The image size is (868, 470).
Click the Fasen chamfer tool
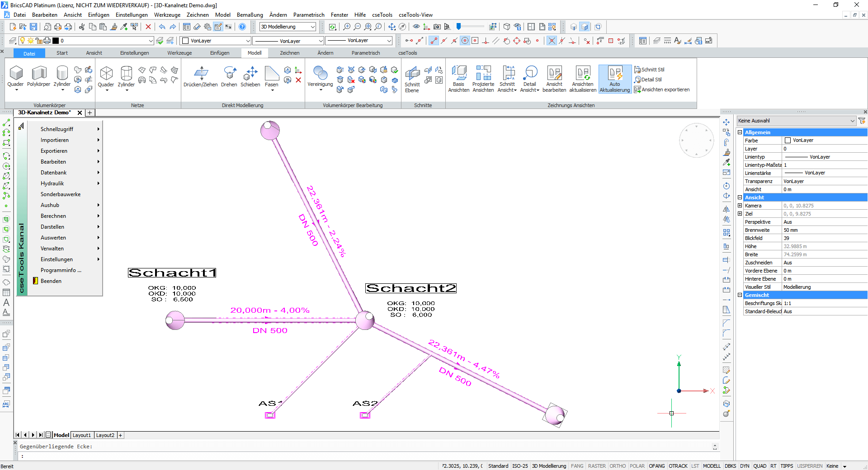point(271,76)
